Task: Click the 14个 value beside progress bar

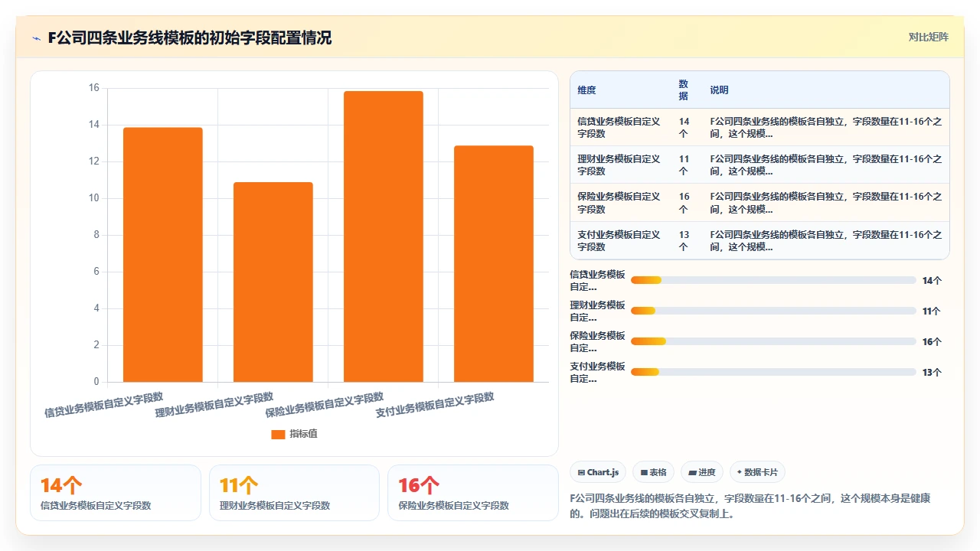Action: point(932,281)
